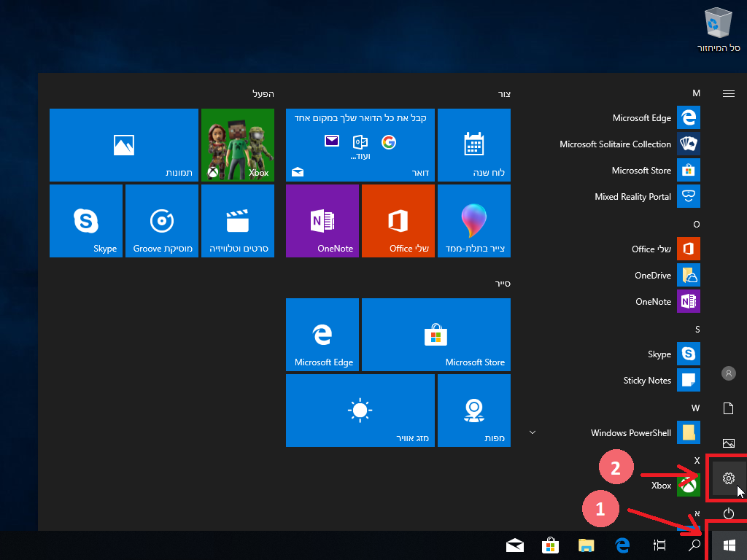Open the Store icon on the taskbar

click(550, 545)
